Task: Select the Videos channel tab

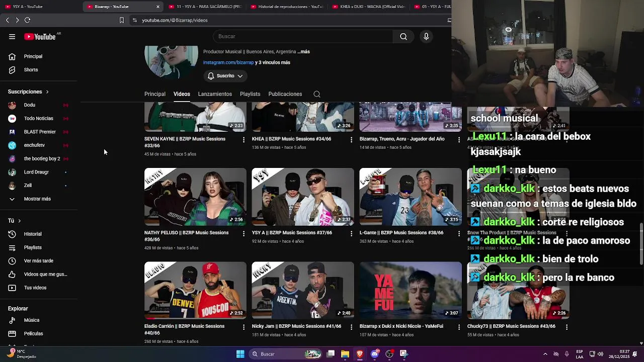Action: [182, 94]
